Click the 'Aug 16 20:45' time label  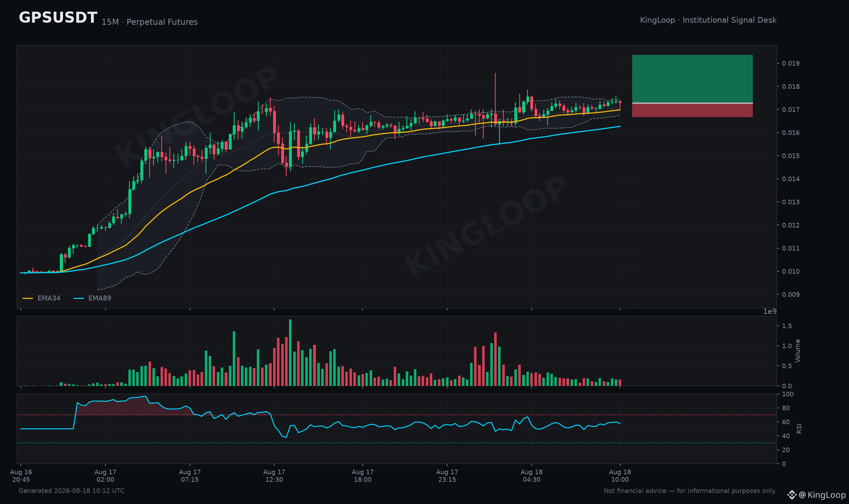point(21,476)
